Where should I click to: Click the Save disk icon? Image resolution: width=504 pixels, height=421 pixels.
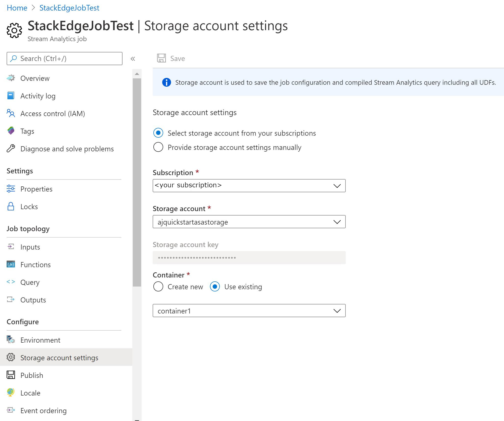161,58
